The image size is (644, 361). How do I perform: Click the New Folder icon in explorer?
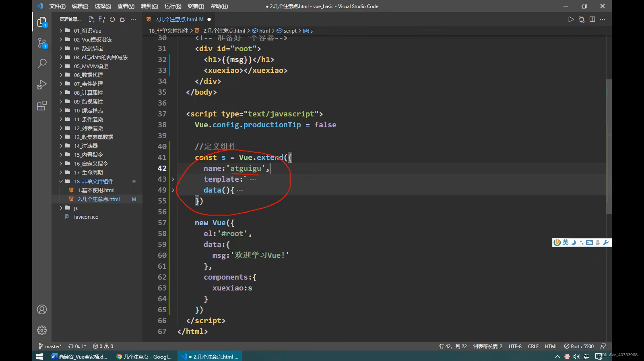[x=102, y=19]
